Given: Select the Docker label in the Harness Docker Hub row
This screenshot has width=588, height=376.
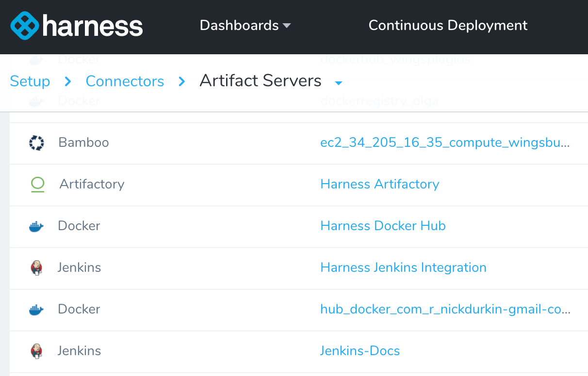Looking at the screenshot, I should click(79, 226).
